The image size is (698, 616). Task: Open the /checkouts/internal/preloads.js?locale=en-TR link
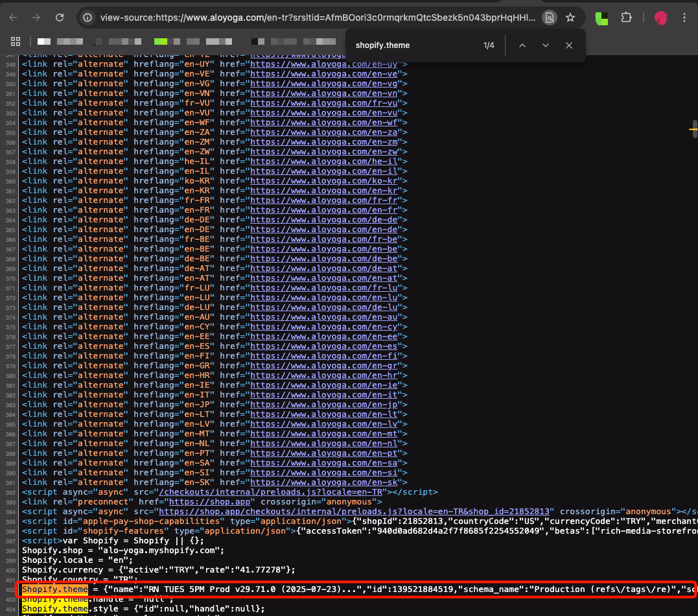[271, 492]
